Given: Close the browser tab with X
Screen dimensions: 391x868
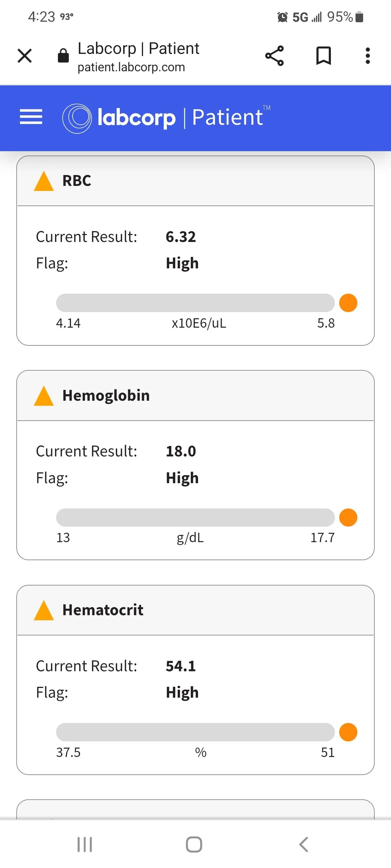Looking at the screenshot, I should point(25,56).
